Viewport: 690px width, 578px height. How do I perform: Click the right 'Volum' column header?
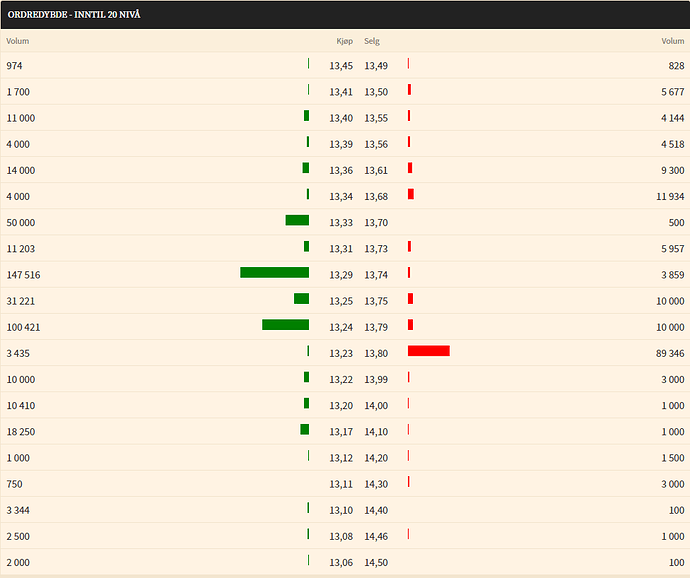click(x=673, y=41)
